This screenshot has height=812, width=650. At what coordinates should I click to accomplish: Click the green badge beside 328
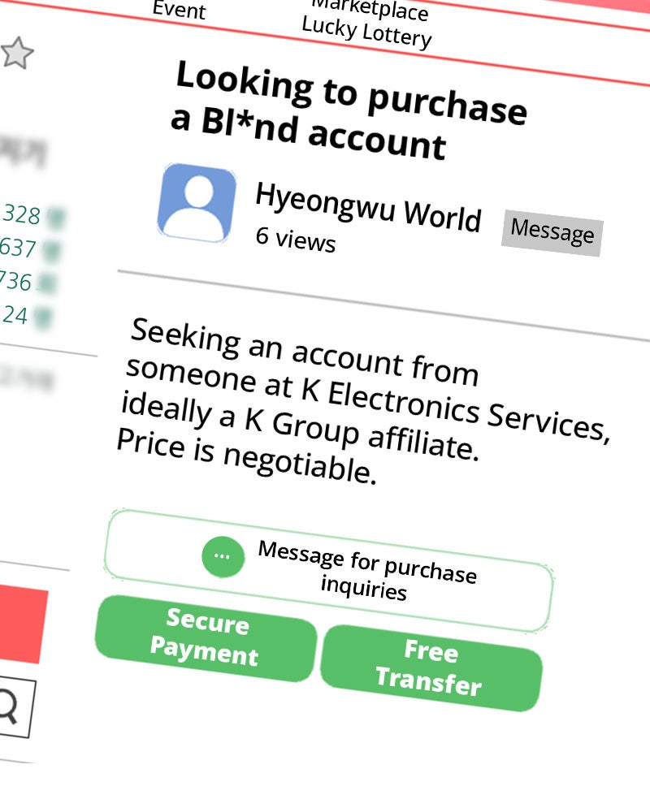[56, 218]
